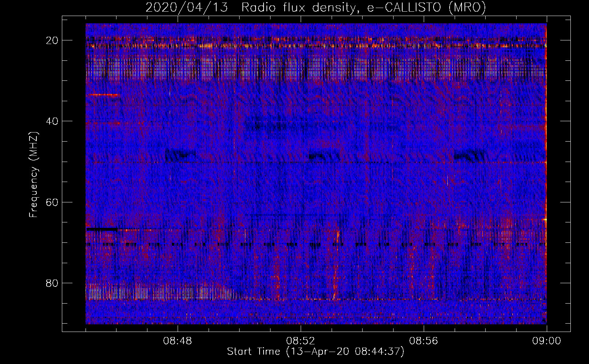589x364 pixels.
Task: Click the '60' frequency tick label
Action: pos(52,202)
